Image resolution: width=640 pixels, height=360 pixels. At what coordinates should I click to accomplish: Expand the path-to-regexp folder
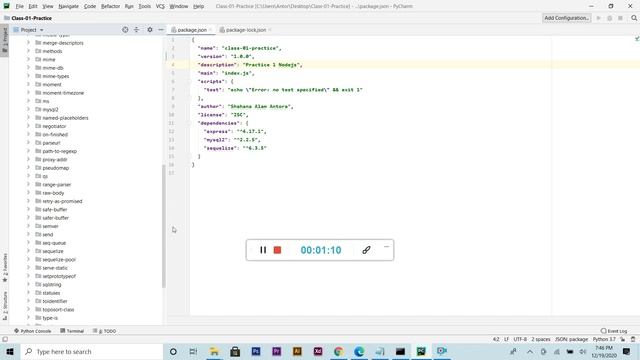coord(28,151)
